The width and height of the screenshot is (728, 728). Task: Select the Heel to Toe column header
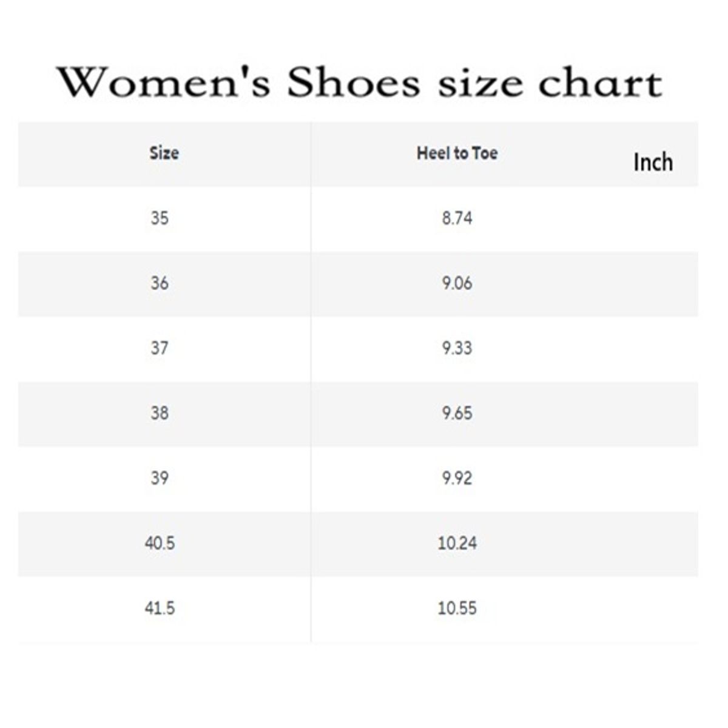coord(457,153)
